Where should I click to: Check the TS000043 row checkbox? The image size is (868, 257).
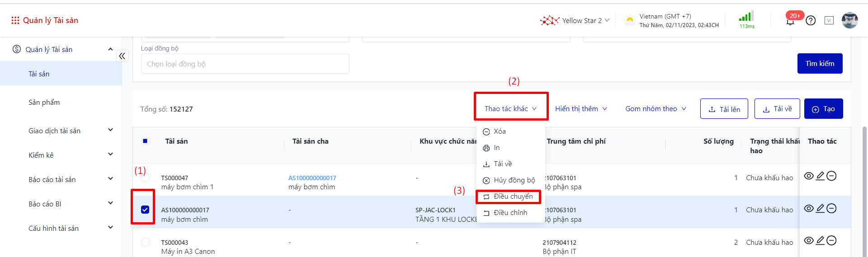pos(145,242)
